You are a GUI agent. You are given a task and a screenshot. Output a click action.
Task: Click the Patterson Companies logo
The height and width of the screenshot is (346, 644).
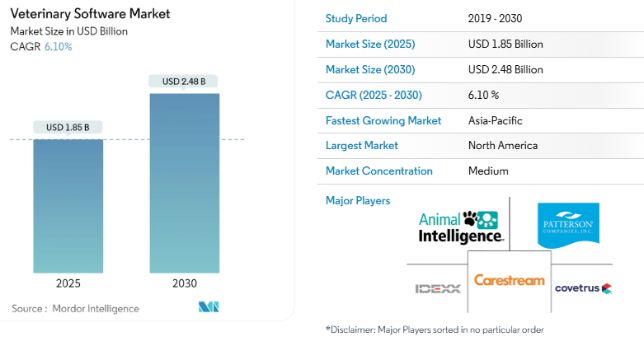pyautogui.click(x=571, y=223)
